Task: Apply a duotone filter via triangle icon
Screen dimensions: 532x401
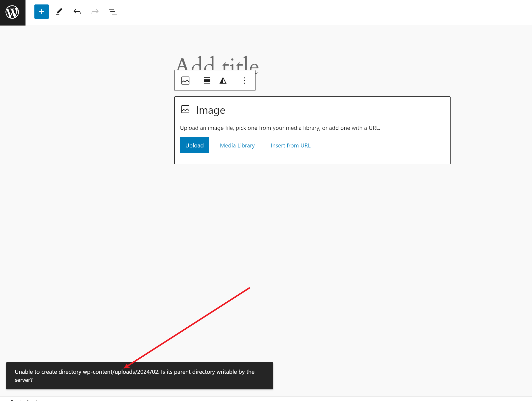Action: 223,81
